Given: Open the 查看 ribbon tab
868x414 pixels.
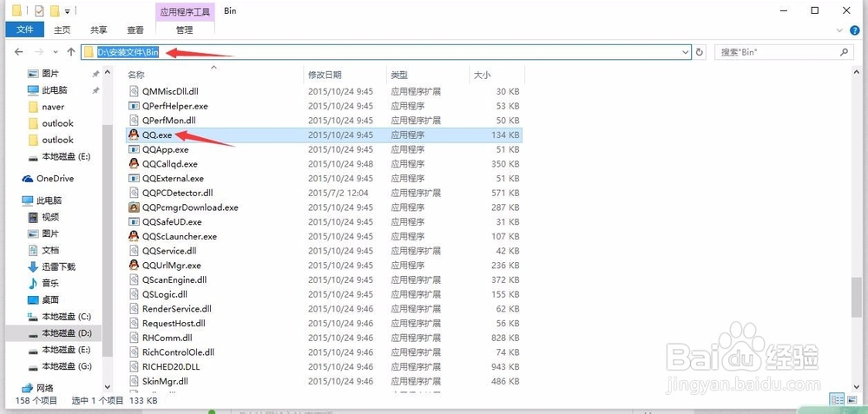Looking at the screenshot, I should [135, 30].
